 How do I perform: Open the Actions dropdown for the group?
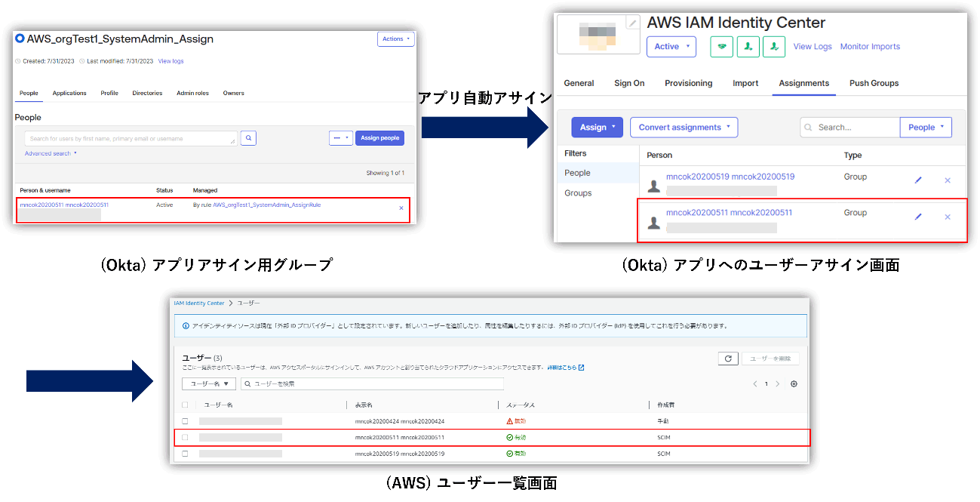tap(395, 39)
